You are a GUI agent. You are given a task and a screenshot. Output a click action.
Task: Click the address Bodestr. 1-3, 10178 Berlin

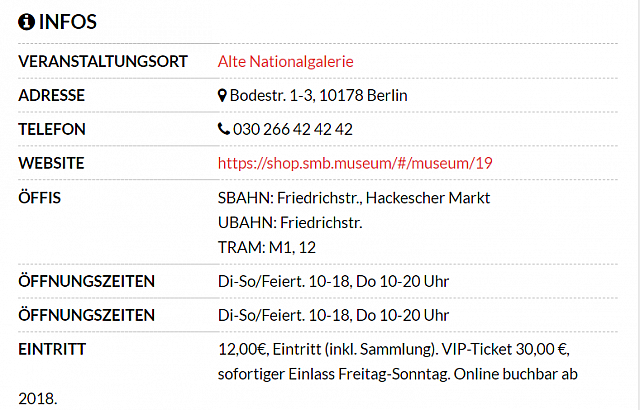pyautogui.click(x=318, y=95)
